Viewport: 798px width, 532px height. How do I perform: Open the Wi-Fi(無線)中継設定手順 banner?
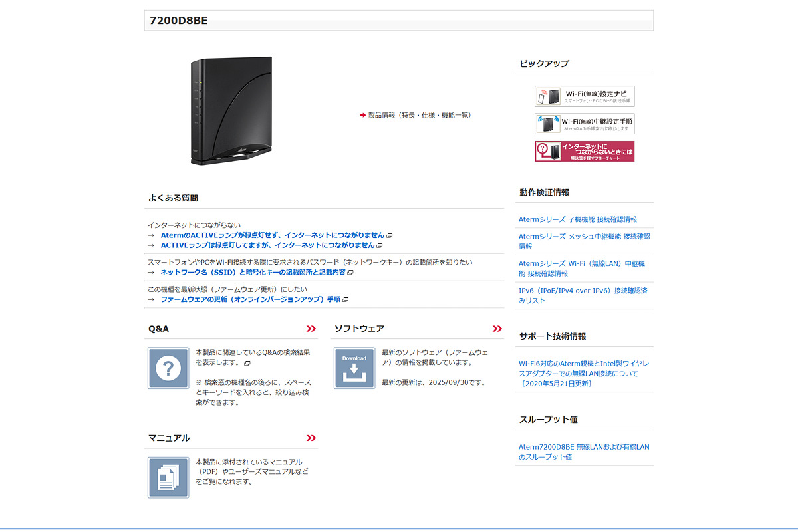click(585, 124)
